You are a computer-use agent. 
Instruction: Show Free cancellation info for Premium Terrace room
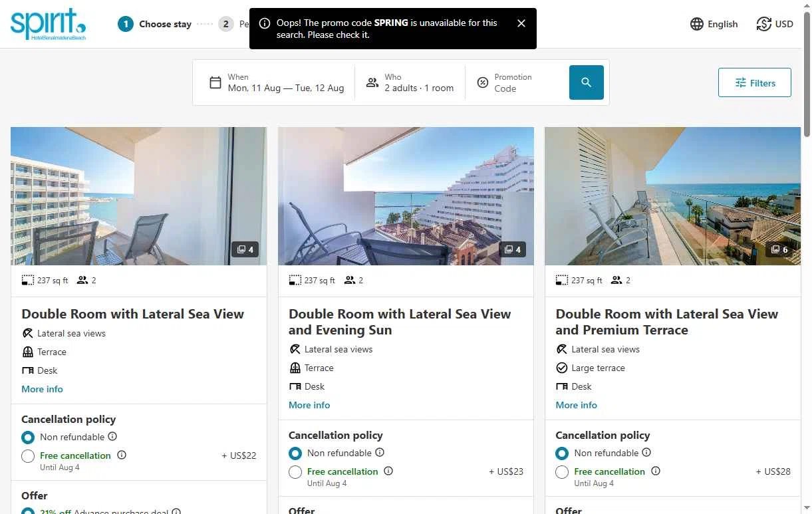[x=656, y=471]
